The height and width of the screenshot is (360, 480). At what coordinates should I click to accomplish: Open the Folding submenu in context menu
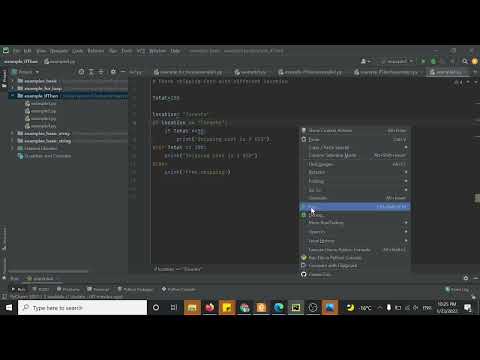coord(355,181)
